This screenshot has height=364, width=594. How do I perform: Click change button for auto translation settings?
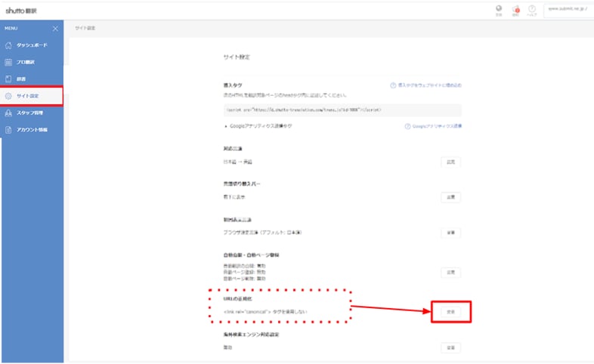[451, 273]
